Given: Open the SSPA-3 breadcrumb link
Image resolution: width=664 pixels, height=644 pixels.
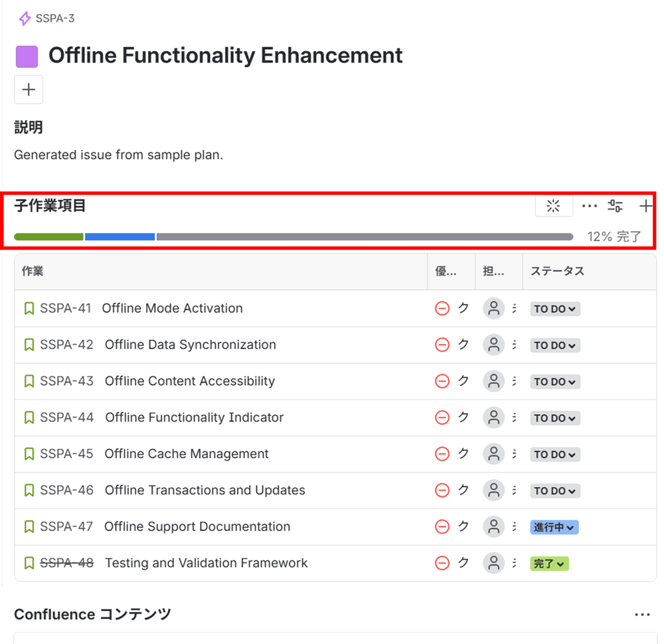Looking at the screenshot, I should pyautogui.click(x=55, y=18).
